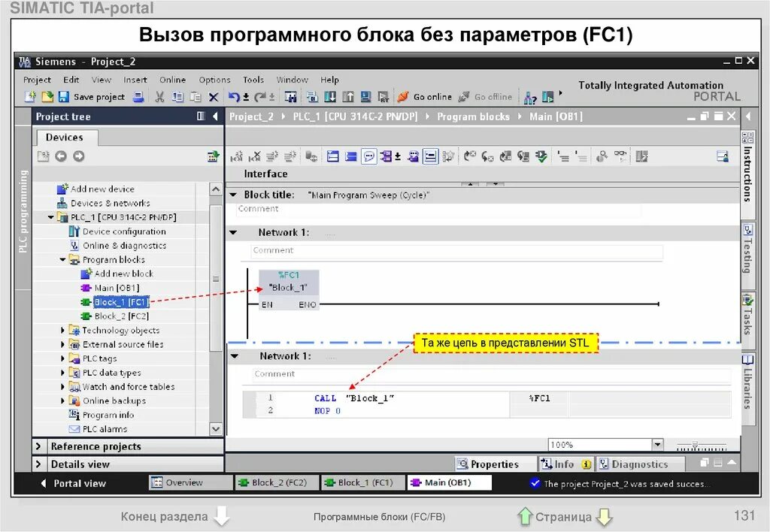Toggle the free-form comments icon
770x532 pixels.
[431, 156]
